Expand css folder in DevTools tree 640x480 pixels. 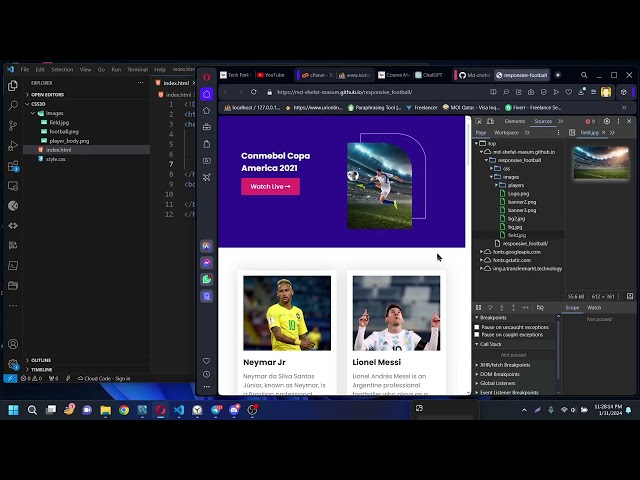click(x=491, y=168)
